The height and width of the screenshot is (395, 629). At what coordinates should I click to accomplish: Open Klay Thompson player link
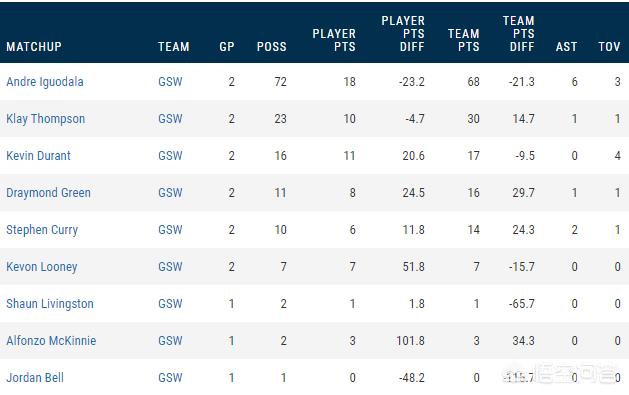coord(46,119)
